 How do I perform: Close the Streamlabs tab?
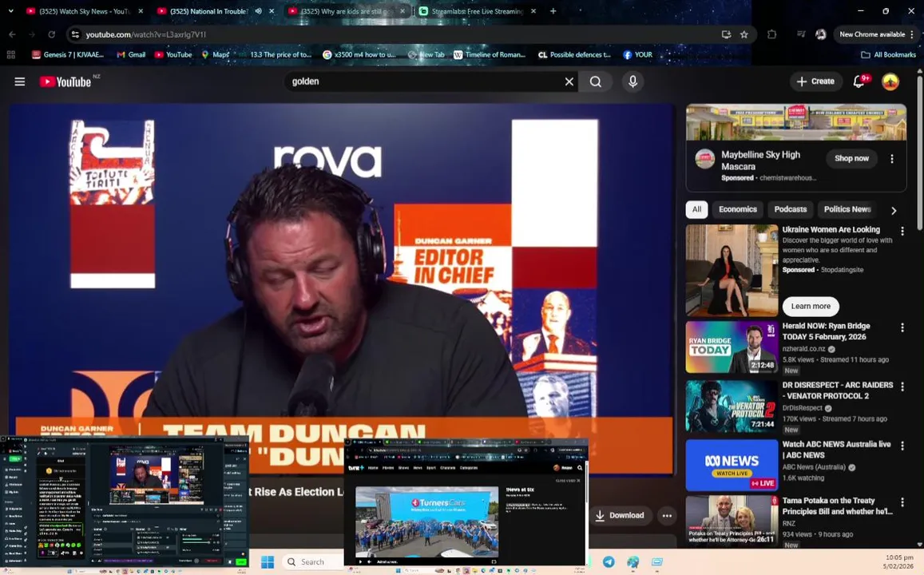click(533, 11)
